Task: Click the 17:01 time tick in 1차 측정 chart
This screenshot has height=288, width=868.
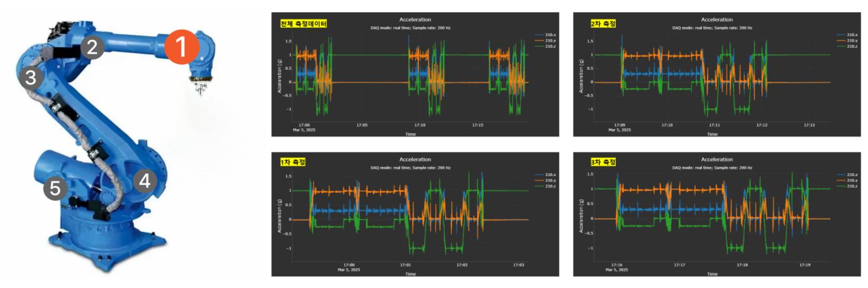Action: 405,265
